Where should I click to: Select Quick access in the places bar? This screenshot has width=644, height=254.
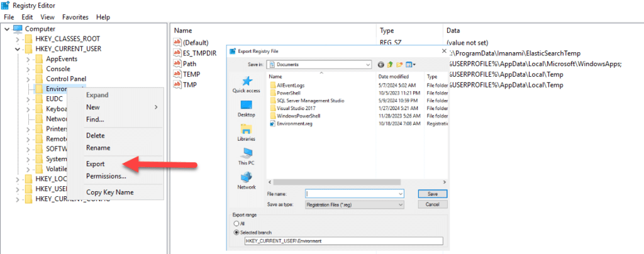click(x=246, y=85)
